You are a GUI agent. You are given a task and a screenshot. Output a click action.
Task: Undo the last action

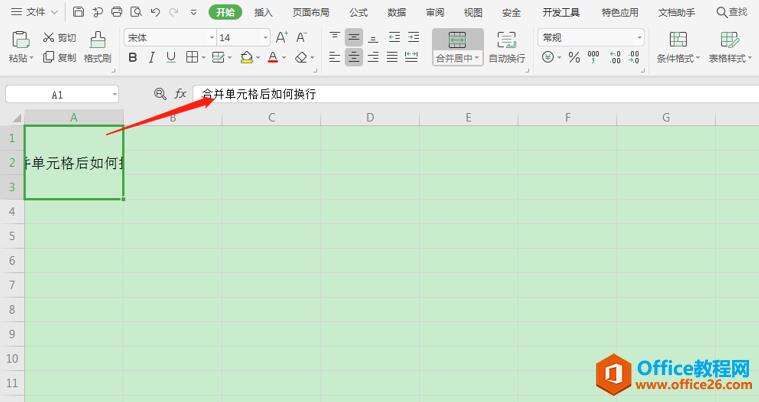pyautogui.click(x=155, y=12)
